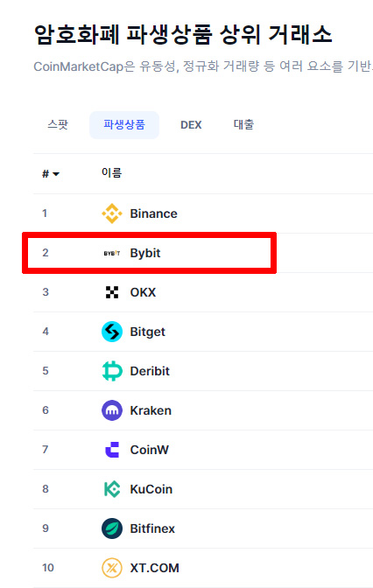The width and height of the screenshot is (373, 588).
Task: Click rank number 1 in Binance row
Action: (45, 213)
